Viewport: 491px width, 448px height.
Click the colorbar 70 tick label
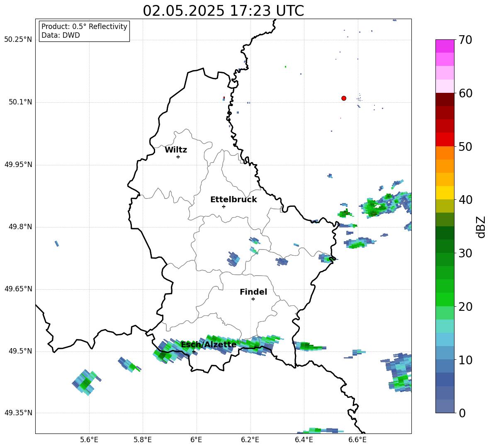coord(465,40)
